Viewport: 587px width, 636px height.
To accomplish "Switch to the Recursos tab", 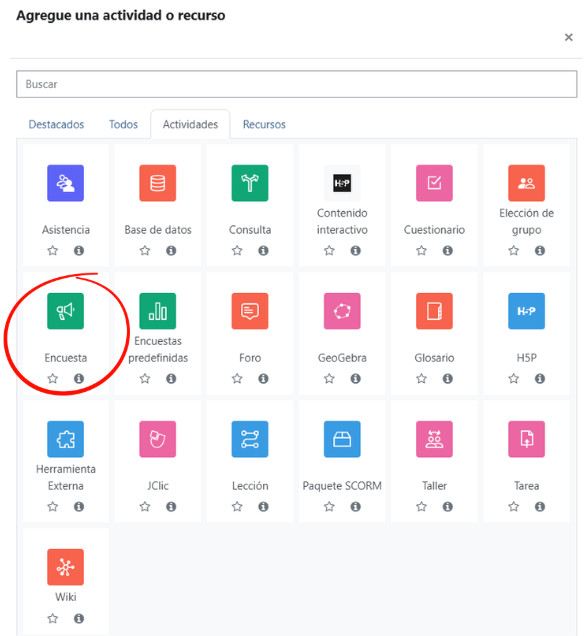I will point(264,124).
